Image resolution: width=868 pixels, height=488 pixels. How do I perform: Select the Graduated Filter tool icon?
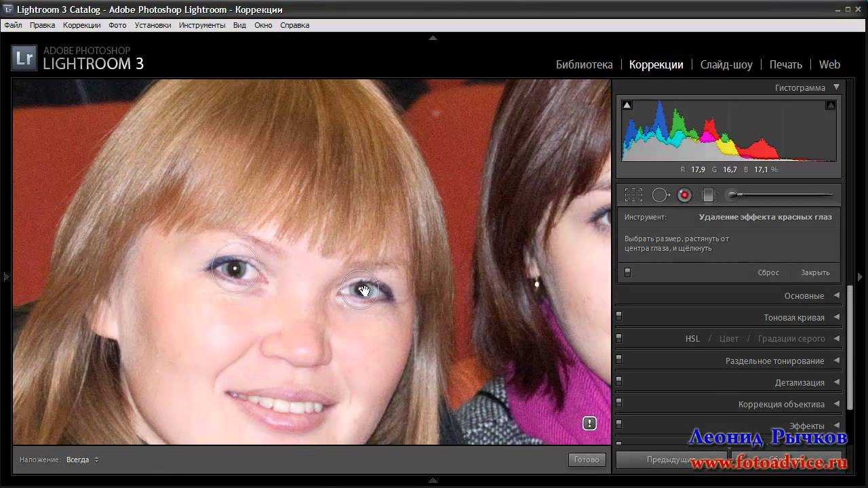coord(708,195)
